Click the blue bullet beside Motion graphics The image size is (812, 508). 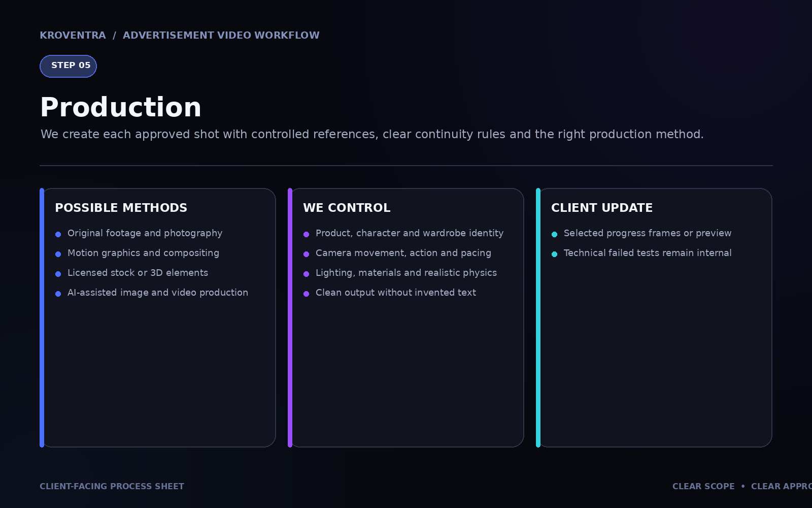pos(58,254)
